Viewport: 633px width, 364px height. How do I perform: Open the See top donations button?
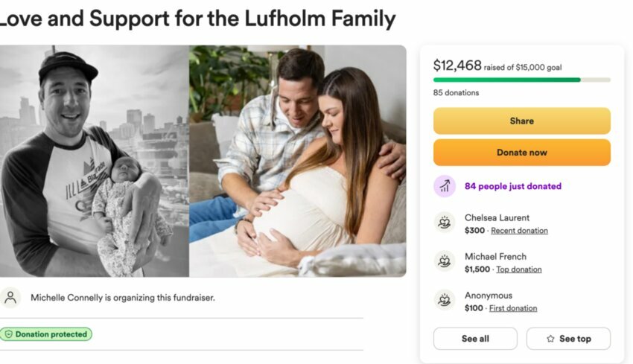[568, 339]
